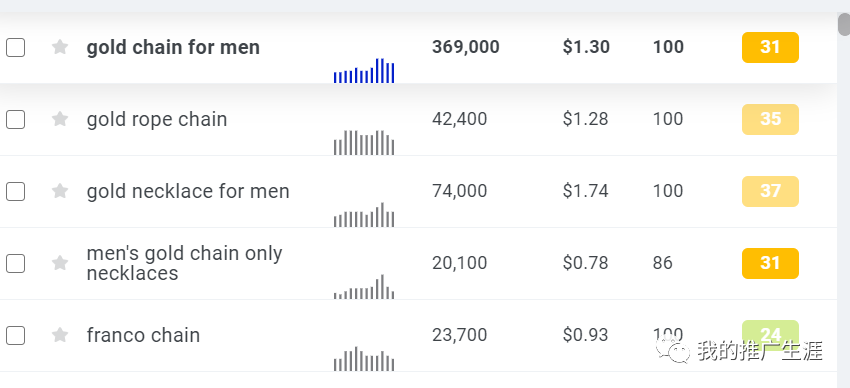This screenshot has height=388, width=850.
Task: Click the vertical scrollbar thumb
Action: click(x=843, y=24)
